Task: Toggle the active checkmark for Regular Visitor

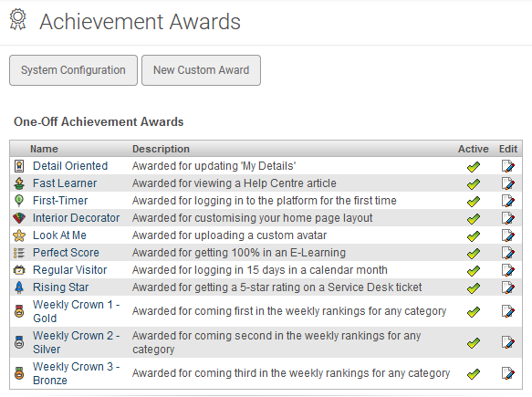Action: [x=474, y=270]
